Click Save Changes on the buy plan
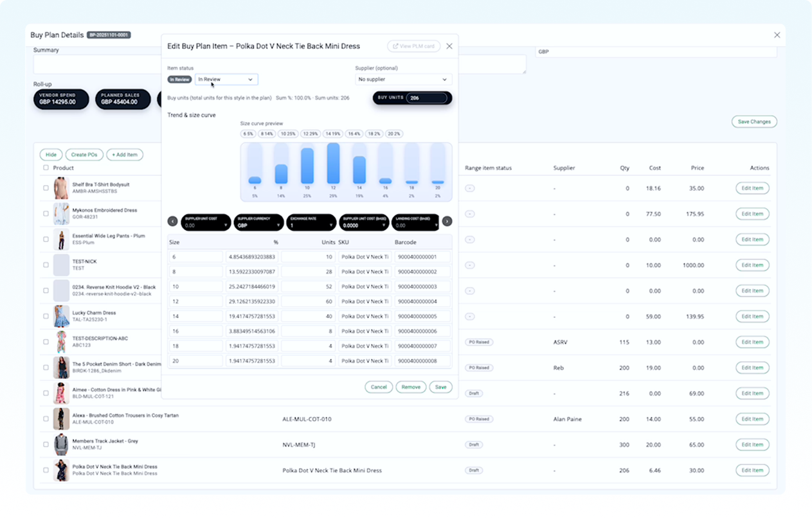The image size is (812, 519). (x=754, y=121)
